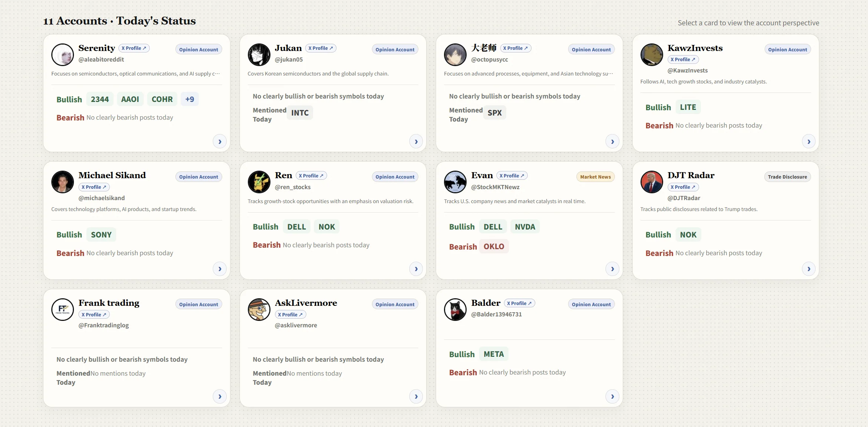Click the +9 more symbols chip
The height and width of the screenshot is (427, 868).
pos(190,99)
